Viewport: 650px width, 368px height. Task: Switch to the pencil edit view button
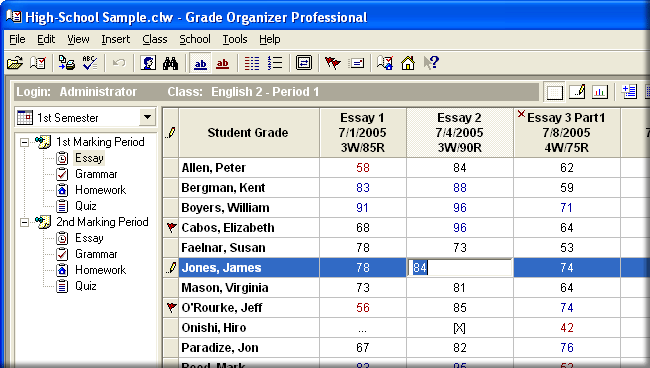577,92
